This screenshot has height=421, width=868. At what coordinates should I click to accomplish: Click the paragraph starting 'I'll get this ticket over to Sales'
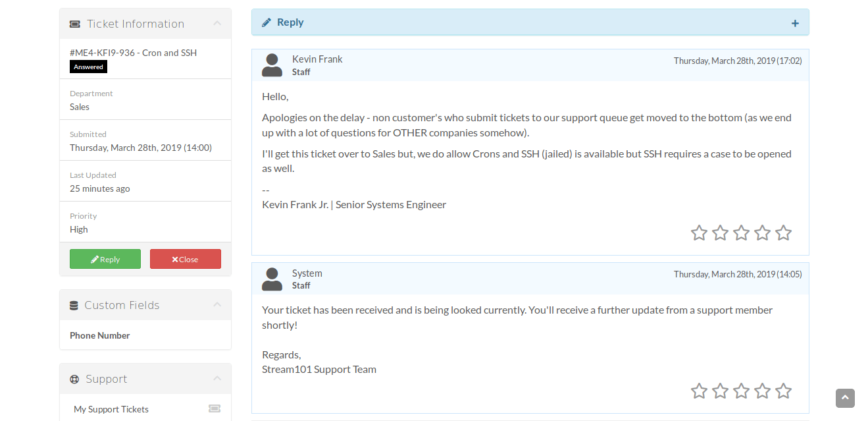526,161
